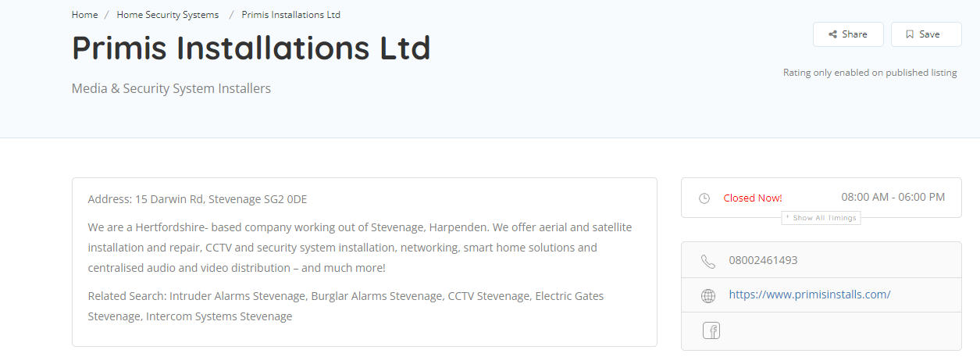Click the 08:00 AM - 06:00 PM hours
Screen dimensions: 980x357
[893, 197]
